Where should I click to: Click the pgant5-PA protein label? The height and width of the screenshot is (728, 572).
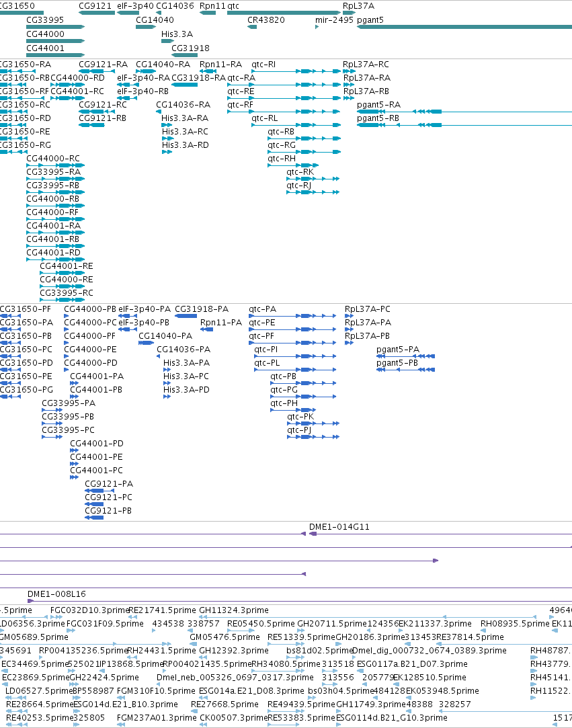click(398, 349)
